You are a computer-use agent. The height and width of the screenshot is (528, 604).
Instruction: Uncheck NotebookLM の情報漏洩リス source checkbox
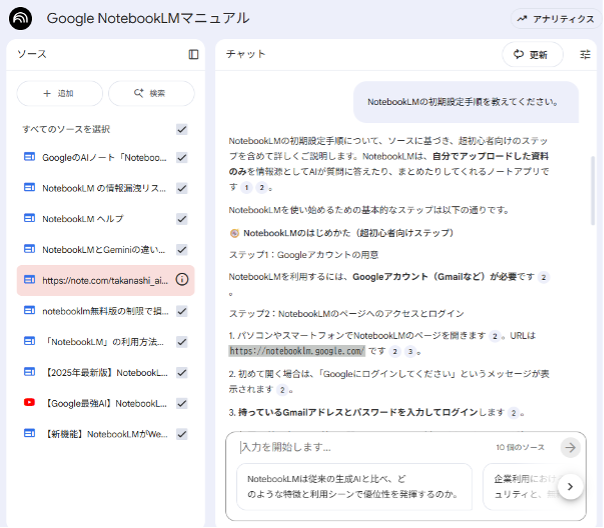[182, 188]
